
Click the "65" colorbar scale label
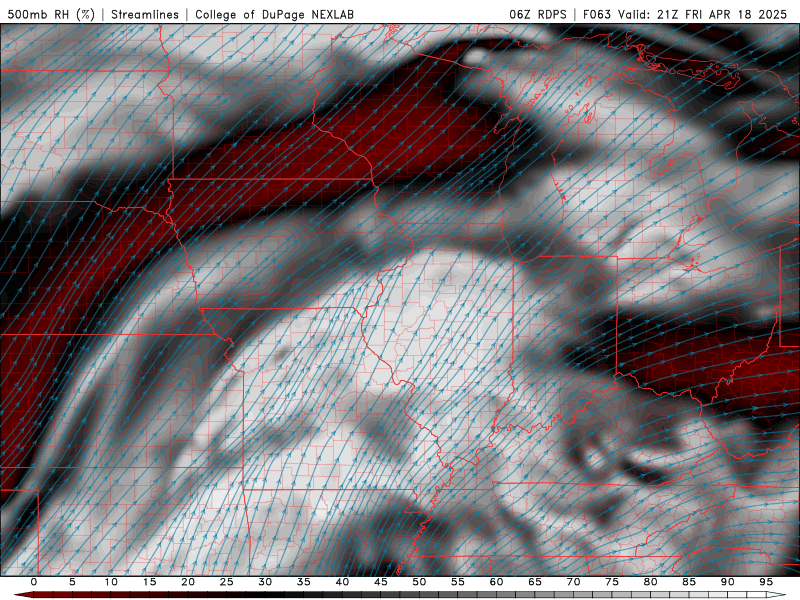(x=535, y=582)
